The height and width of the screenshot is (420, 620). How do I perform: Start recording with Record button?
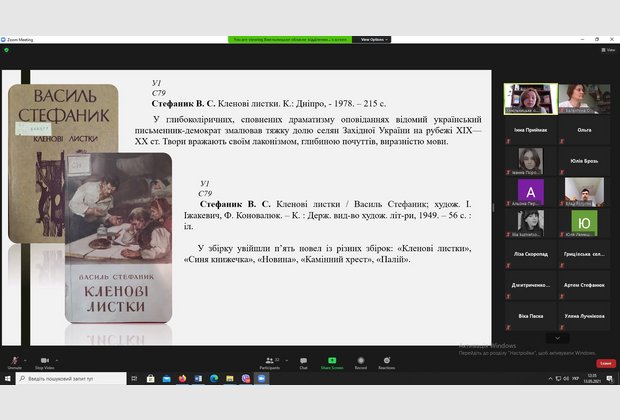click(x=360, y=361)
